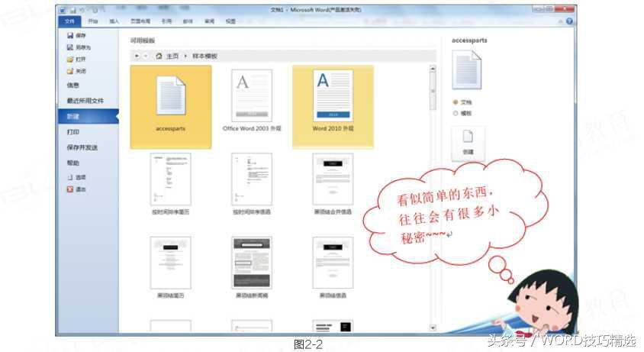Open the 文件 (File) tab
The width and height of the screenshot is (644, 352).
(x=69, y=21)
